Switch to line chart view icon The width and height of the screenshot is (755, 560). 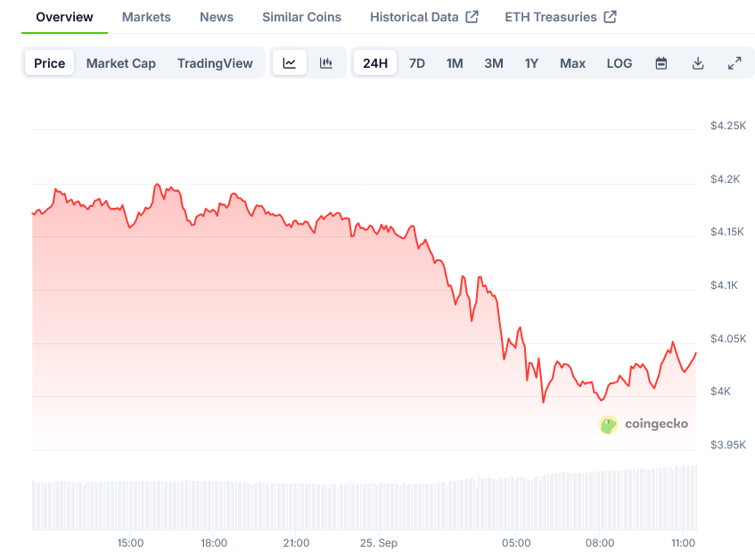pos(290,63)
